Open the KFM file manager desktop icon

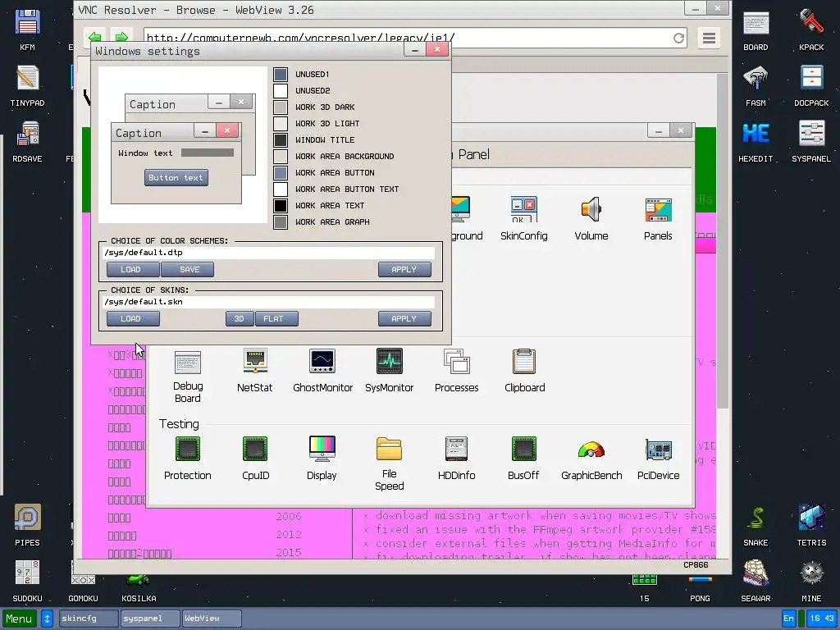[27, 30]
